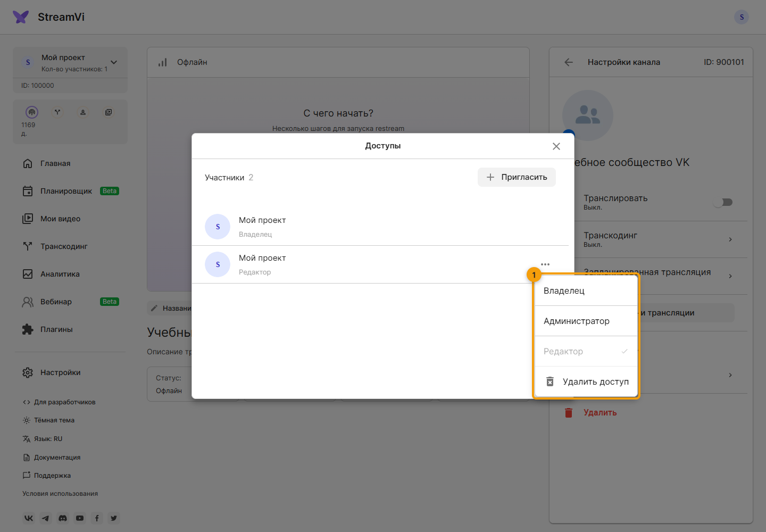Open the Facebook social link
766x532 pixels.
click(97, 518)
